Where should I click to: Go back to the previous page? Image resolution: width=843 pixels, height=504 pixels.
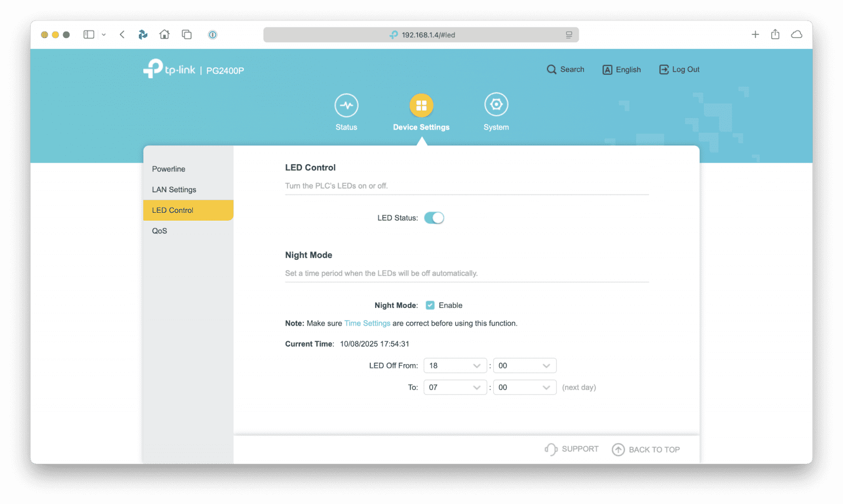(122, 35)
